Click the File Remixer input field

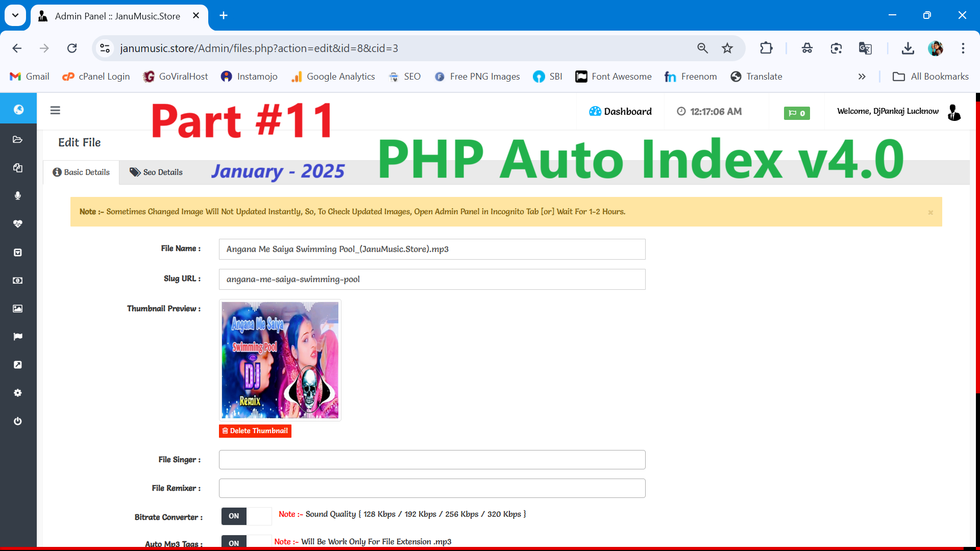coord(431,488)
